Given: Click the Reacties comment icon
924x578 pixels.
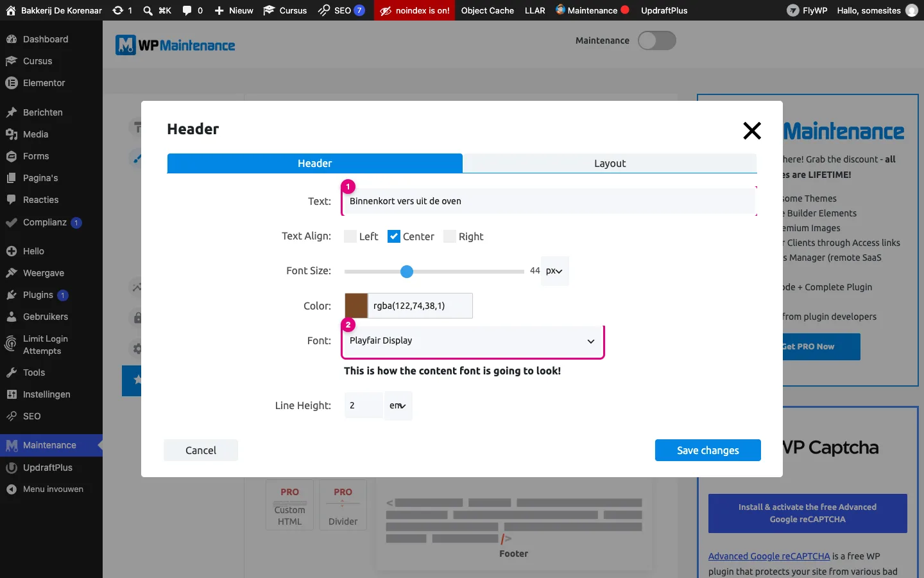Looking at the screenshot, I should pos(11,200).
